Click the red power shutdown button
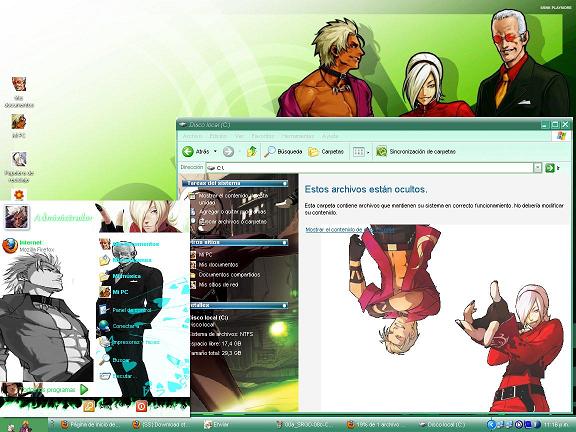 [141, 406]
